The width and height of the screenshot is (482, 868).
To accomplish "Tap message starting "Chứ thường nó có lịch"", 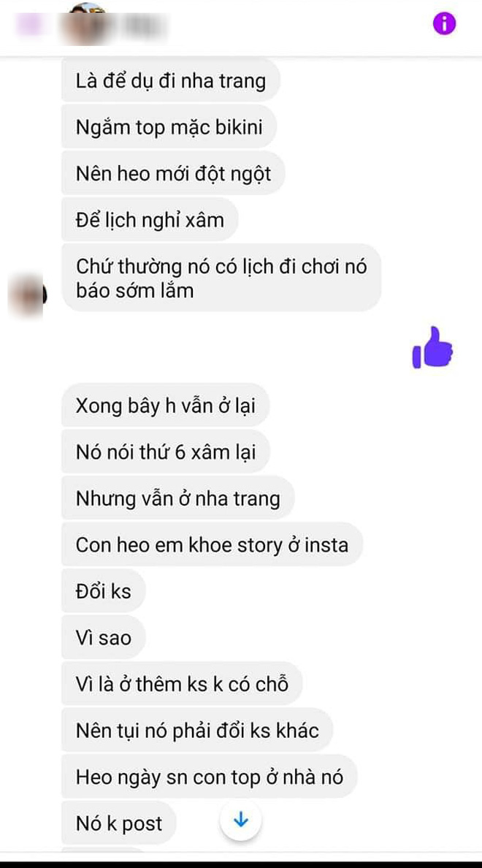I will coord(221,278).
